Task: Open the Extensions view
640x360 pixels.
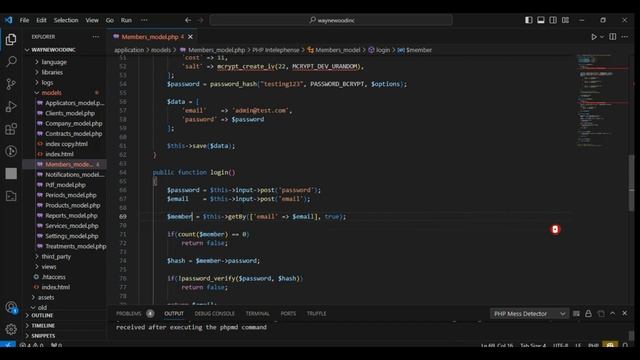Action: coord(11,129)
